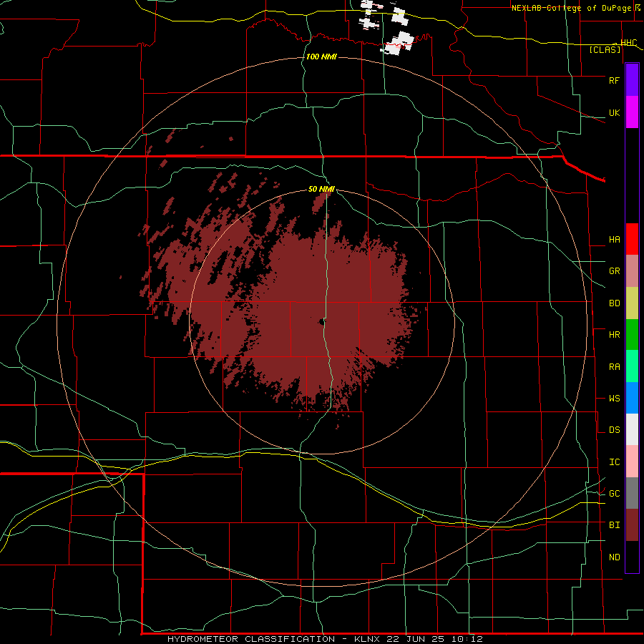Click the GC legend label
Viewport: 644px width, 644px height.
pyautogui.click(x=614, y=494)
